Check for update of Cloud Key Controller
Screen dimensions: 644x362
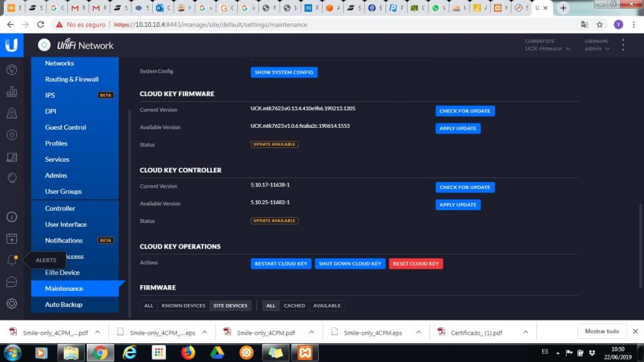tap(465, 187)
